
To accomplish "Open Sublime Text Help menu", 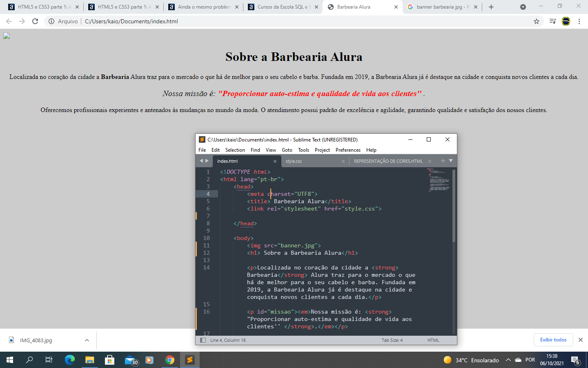I will 371,150.
